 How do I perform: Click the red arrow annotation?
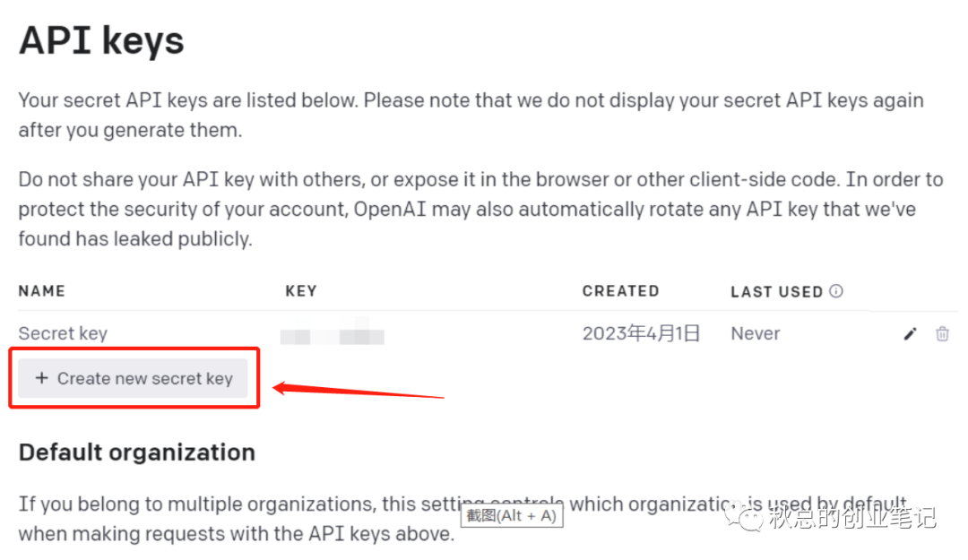pyautogui.click(x=359, y=391)
